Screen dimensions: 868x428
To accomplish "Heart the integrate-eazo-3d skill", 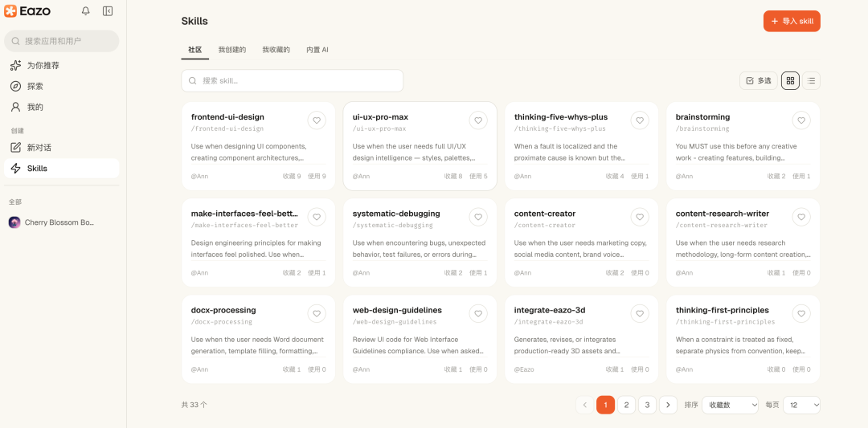I will [640, 313].
